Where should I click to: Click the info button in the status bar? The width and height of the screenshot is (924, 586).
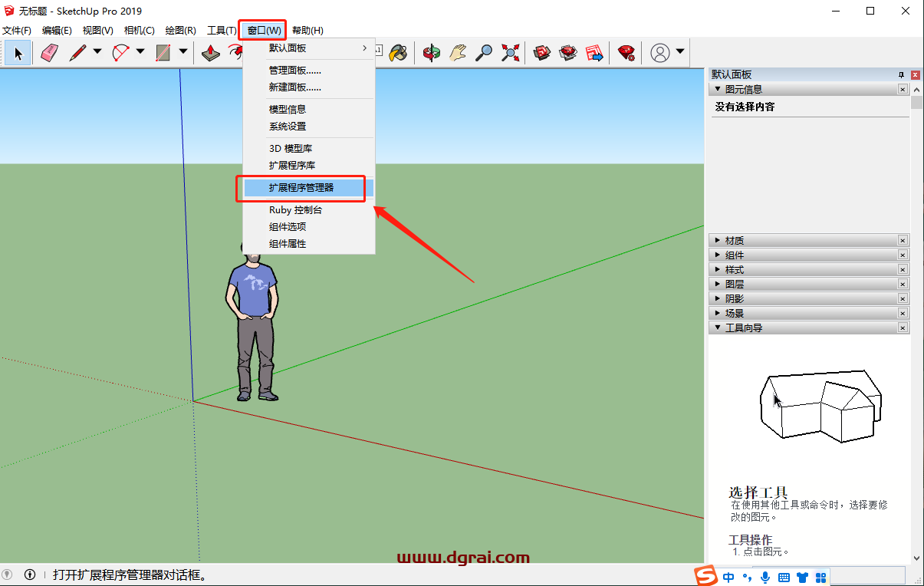tap(29, 574)
